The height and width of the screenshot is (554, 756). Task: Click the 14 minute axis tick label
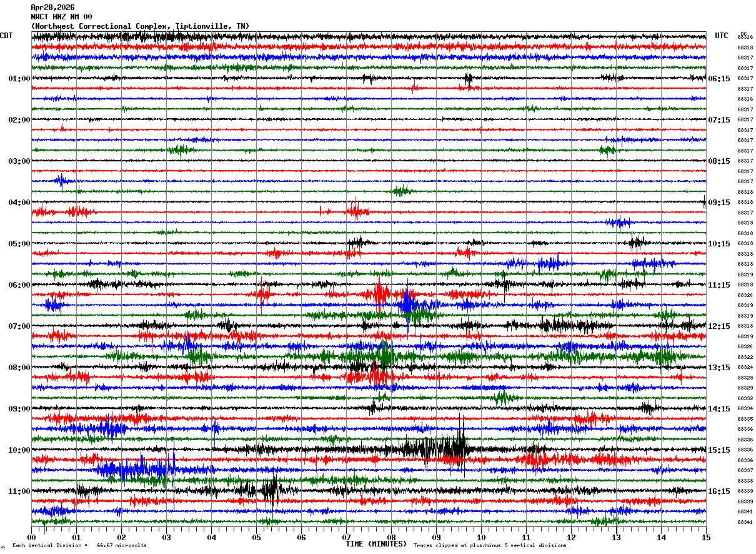(661, 537)
